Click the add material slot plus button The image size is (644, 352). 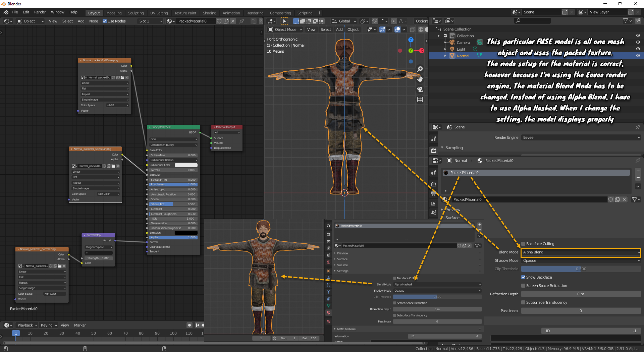tap(638, 171)
